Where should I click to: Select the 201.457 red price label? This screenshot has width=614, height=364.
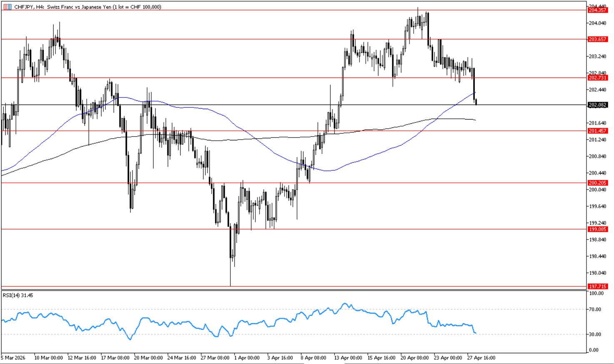point(597,131)
